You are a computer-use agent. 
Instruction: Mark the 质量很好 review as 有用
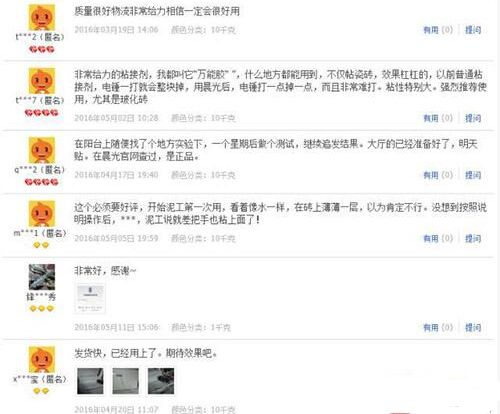438,30
